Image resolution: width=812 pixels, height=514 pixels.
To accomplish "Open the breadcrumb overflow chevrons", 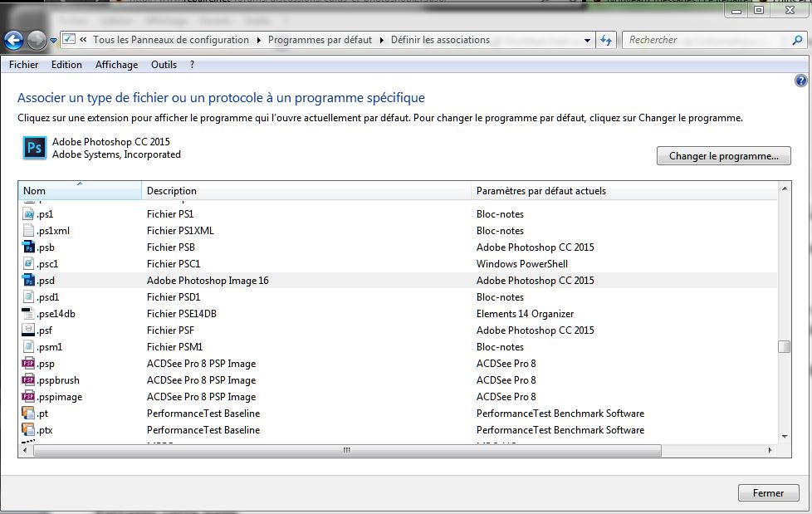I will [x=83, y=39].
